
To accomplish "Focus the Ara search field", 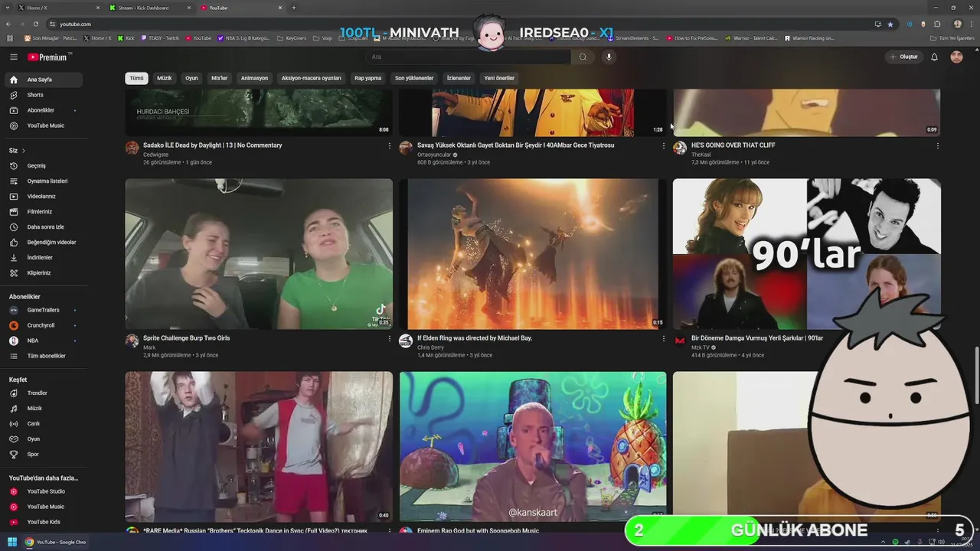I will coord(469,57).
